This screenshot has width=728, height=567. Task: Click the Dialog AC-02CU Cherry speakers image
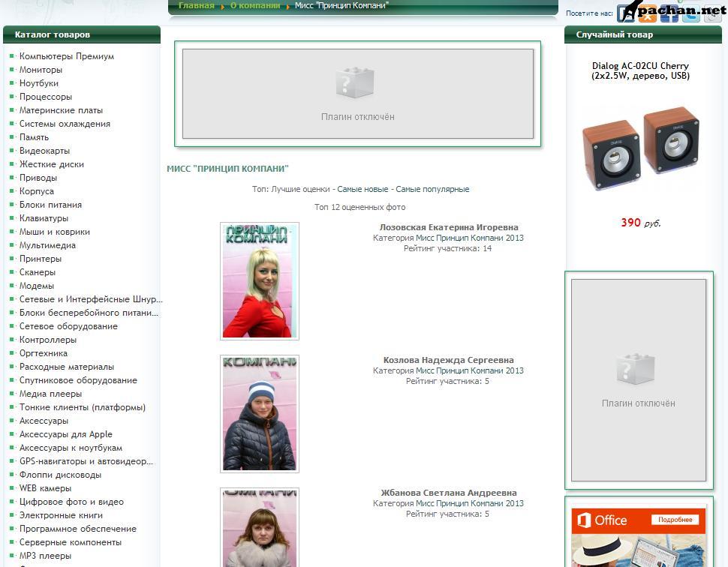[640, 148]
